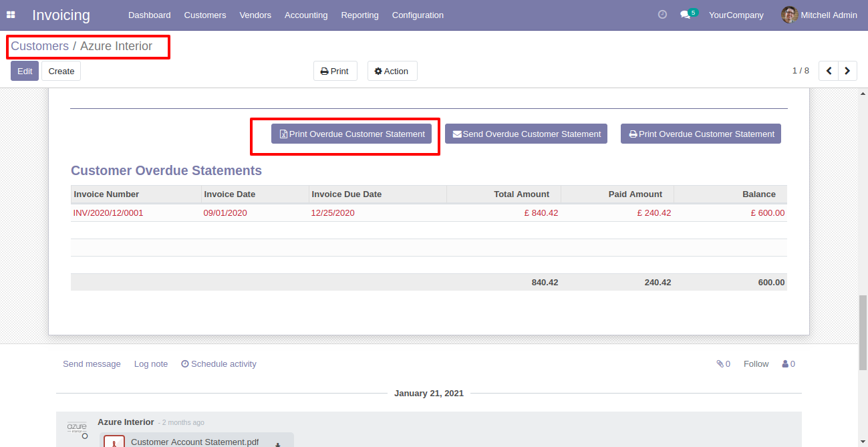
Task: Go to next record arrow
Action: point(848,71)
